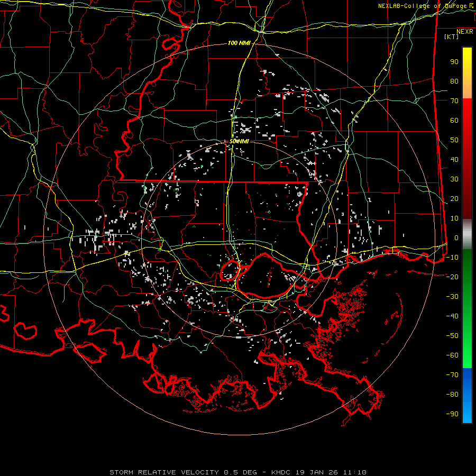The image size is (476, 476).
Task: Click the [KT] units label
Action: pos(452,36)
